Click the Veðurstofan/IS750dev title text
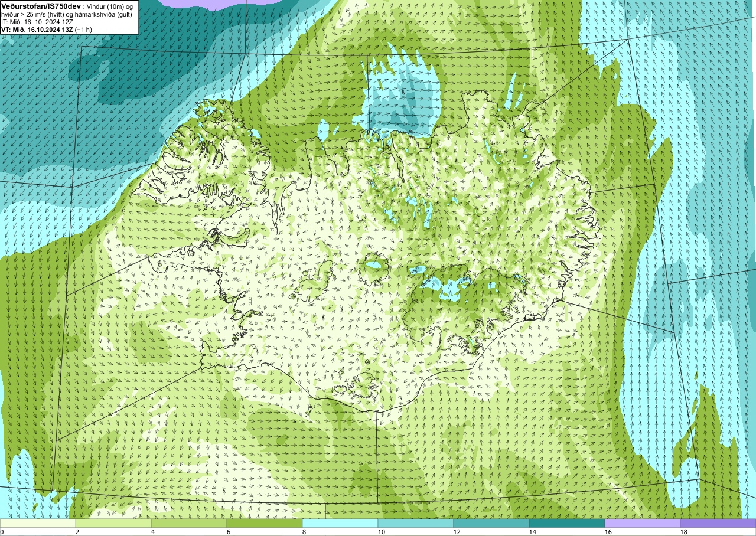 pos(41,5)
